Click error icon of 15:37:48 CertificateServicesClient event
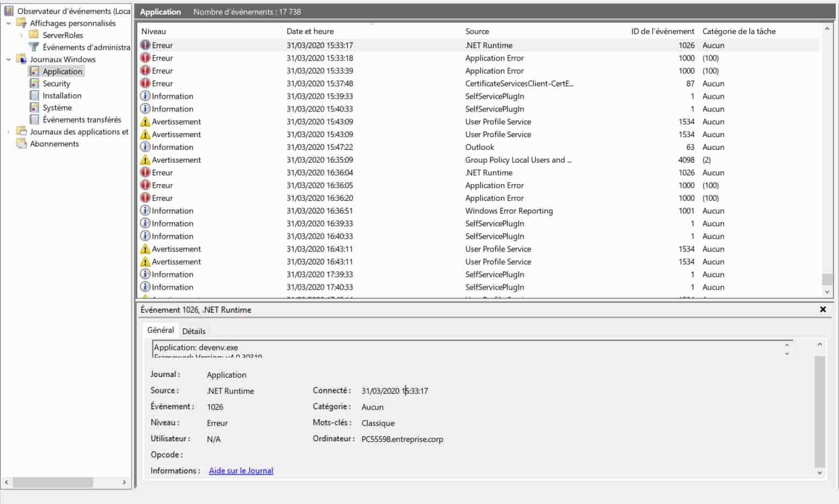839x504 pixels. click(145, 84)
